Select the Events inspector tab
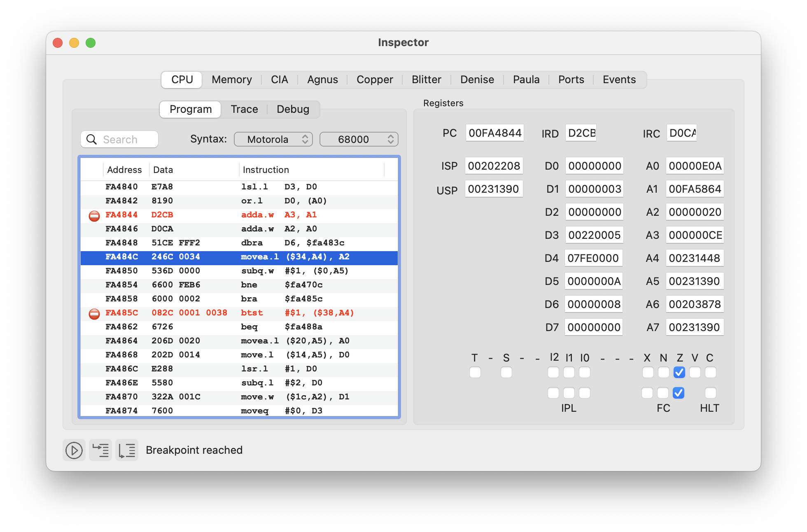Screen dimensions: 807x532 620,79
